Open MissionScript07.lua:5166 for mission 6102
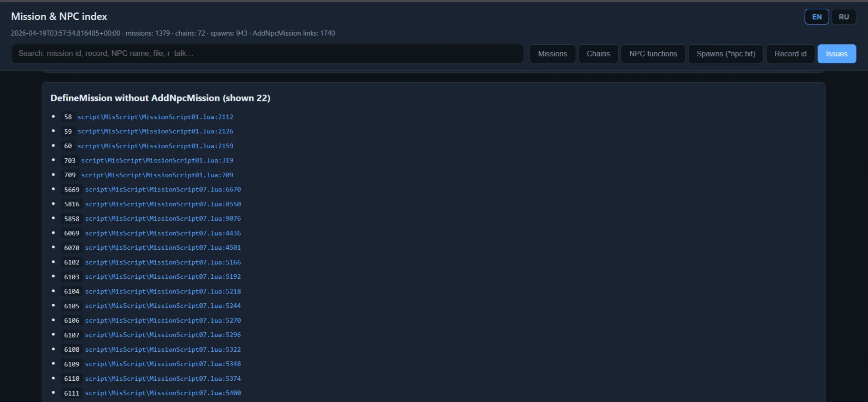Screen dimensions: 868x402 point(163,263)
